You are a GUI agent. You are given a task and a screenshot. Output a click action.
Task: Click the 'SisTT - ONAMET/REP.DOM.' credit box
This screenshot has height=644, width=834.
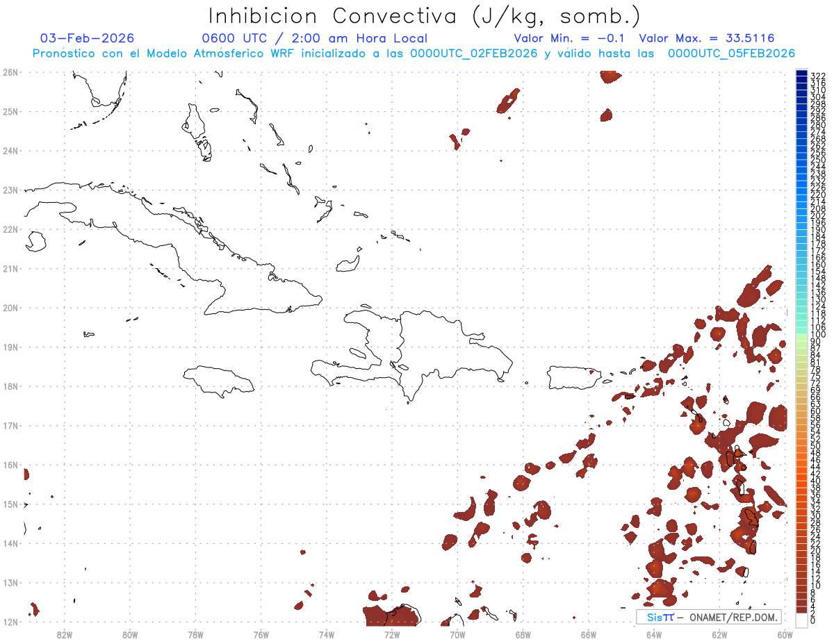point(708,617)
